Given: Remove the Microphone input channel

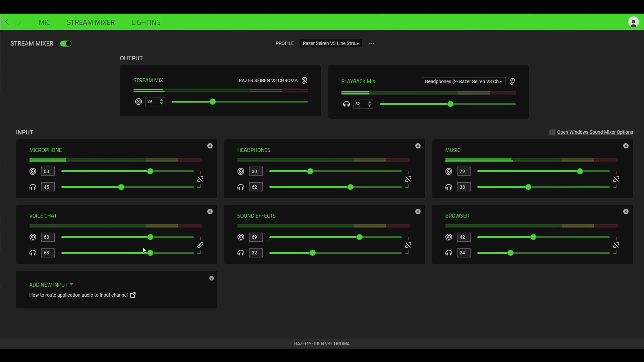Looking at the screenshot, I should [x=210, y=146].
